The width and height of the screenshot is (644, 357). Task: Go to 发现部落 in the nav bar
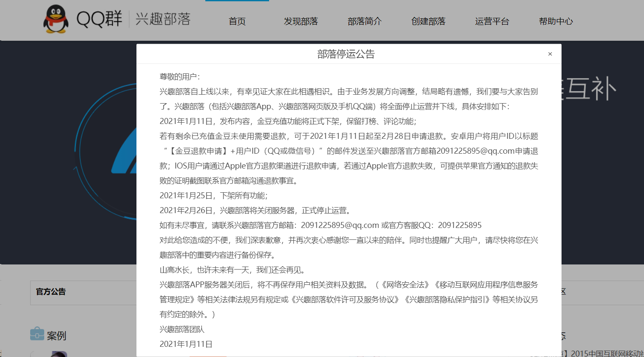(x=301, y=21)
